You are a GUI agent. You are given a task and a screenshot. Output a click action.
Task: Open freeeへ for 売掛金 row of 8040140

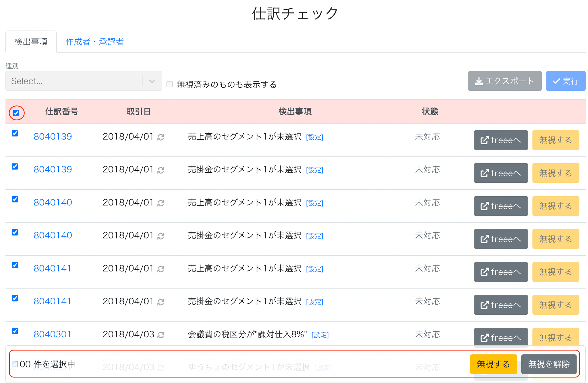click(500, 239)
